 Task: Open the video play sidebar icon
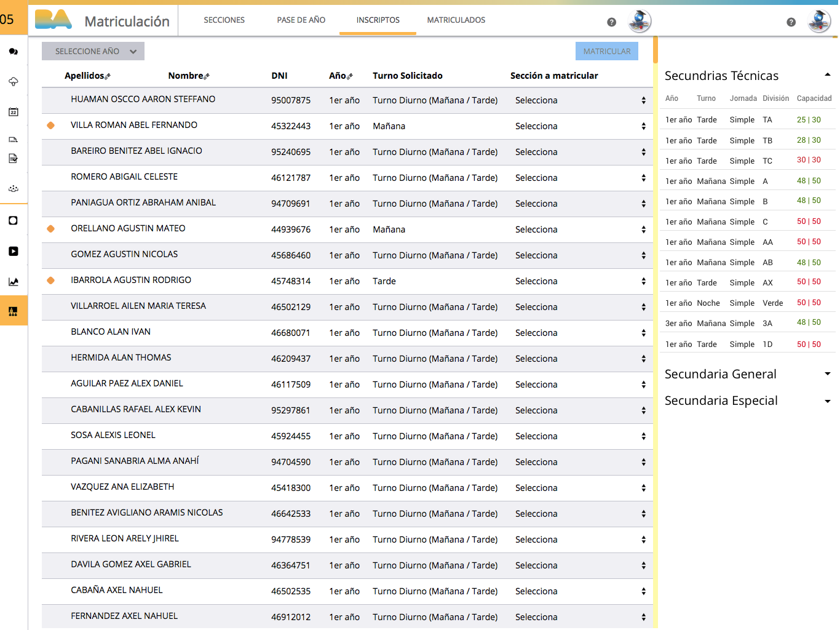coord(13,251)
